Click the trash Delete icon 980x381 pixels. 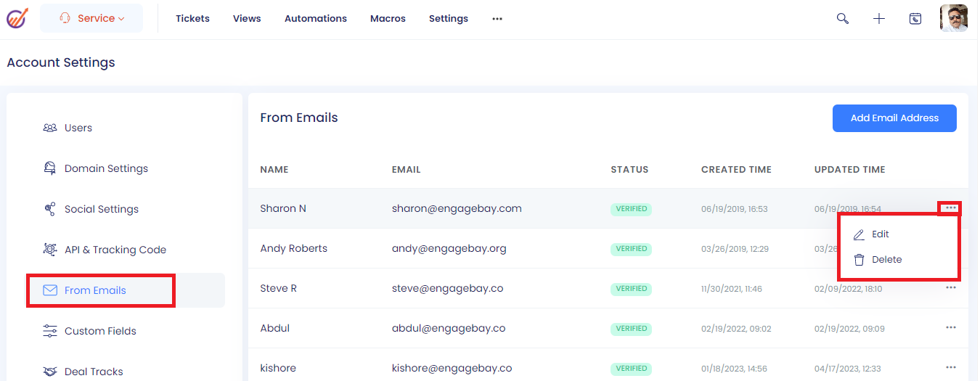pos(859,260)
